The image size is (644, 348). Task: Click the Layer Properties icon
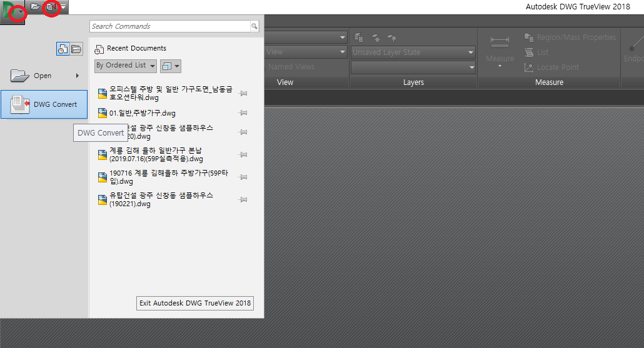coord(358,37)
